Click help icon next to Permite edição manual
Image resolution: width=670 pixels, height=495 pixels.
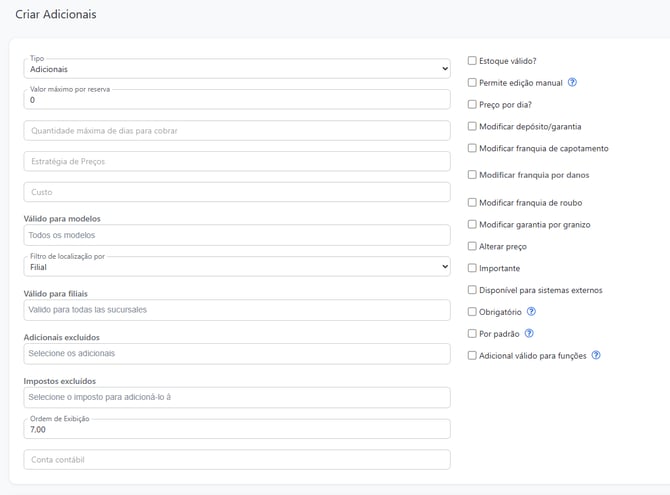[x=573, y=82]
